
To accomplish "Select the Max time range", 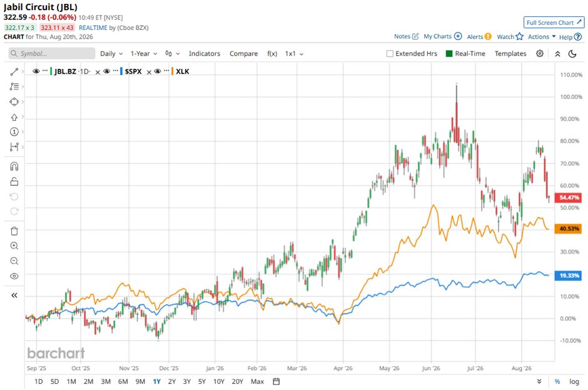I will click(x=257, y=381).
